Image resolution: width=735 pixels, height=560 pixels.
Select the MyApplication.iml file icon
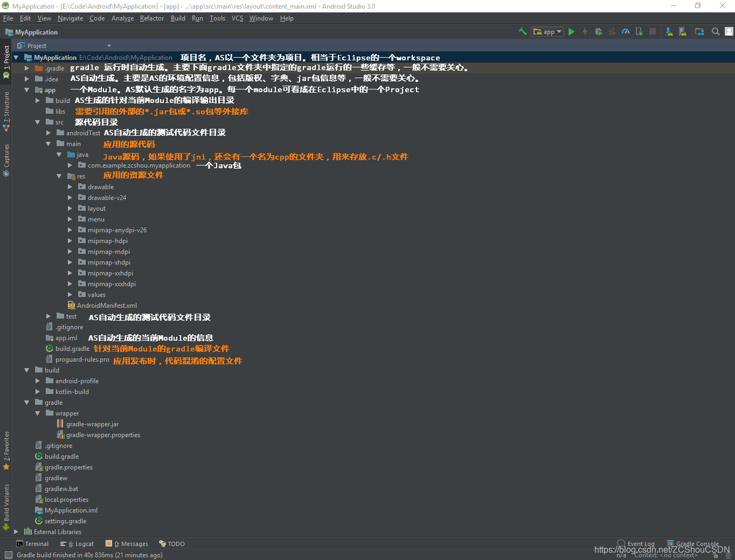click(39, 510)
